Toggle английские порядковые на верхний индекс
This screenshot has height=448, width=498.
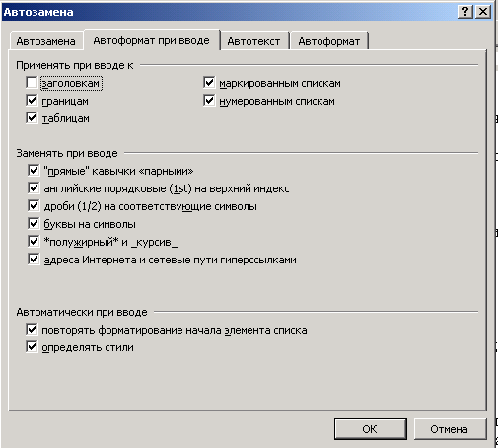click(34, 188)
